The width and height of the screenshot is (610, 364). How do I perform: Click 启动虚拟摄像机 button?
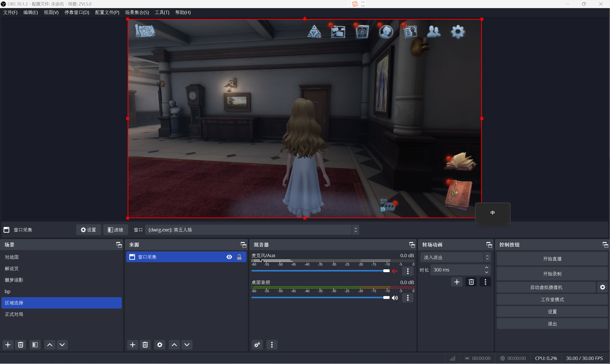tap(546, 287)
